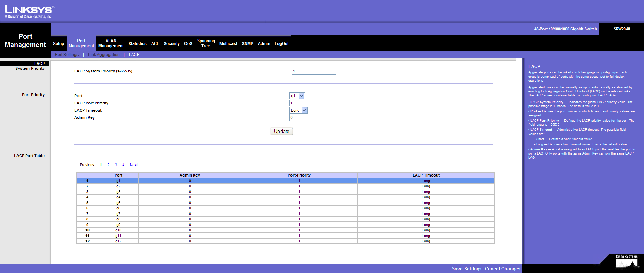Screen dimensions: 644x273
Task: Open the VLAN Management tab
Action: 111,43
